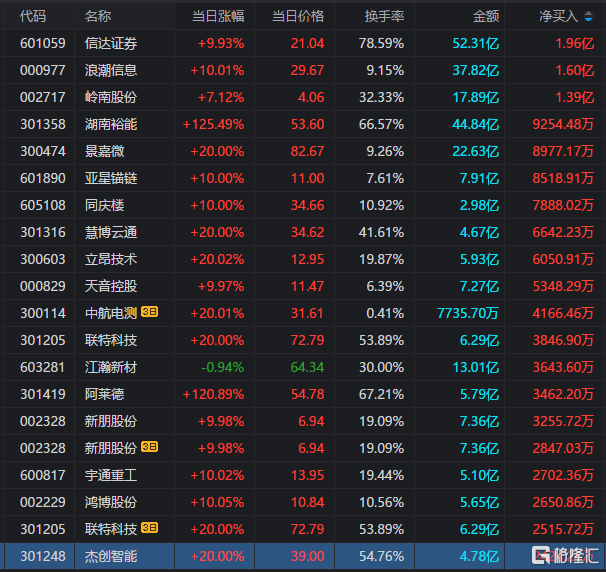Viewport: 606px width, 572px height.
Task: Click the 3日 badge beside 联特科技
Action: click(x=150, y=528)
